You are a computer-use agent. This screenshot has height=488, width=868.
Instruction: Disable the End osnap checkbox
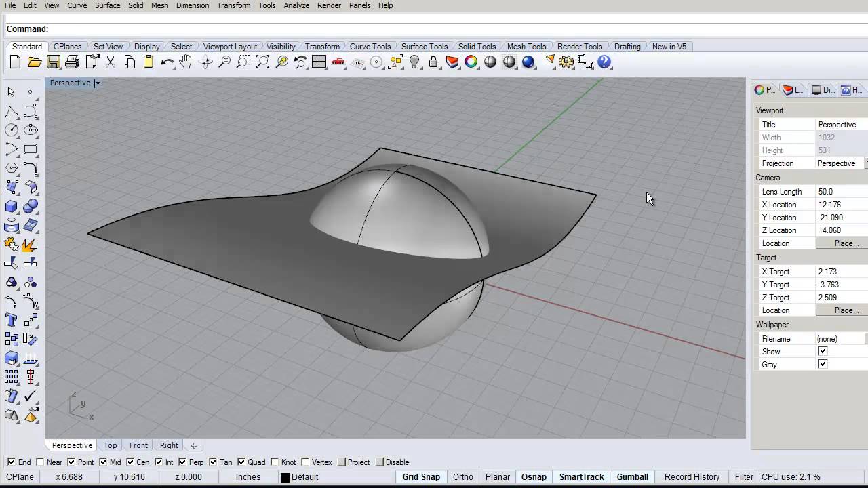pyautogui.click(x=12, y=462)
